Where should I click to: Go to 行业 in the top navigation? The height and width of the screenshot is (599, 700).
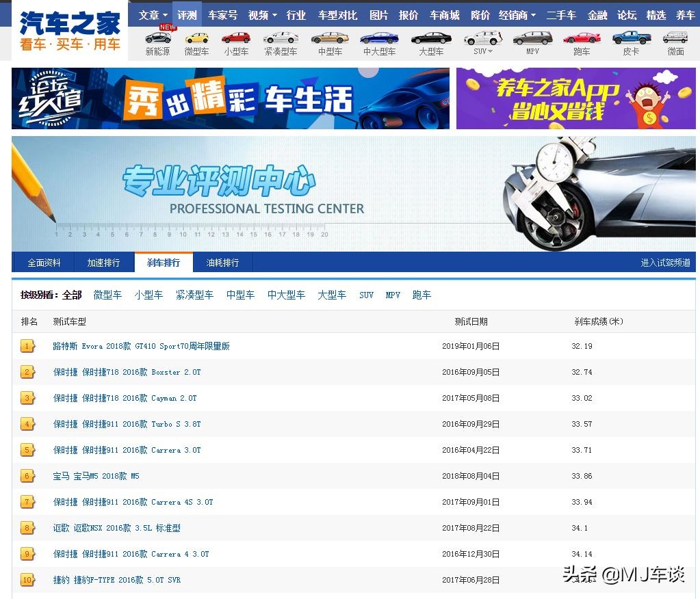coord(296,15)
